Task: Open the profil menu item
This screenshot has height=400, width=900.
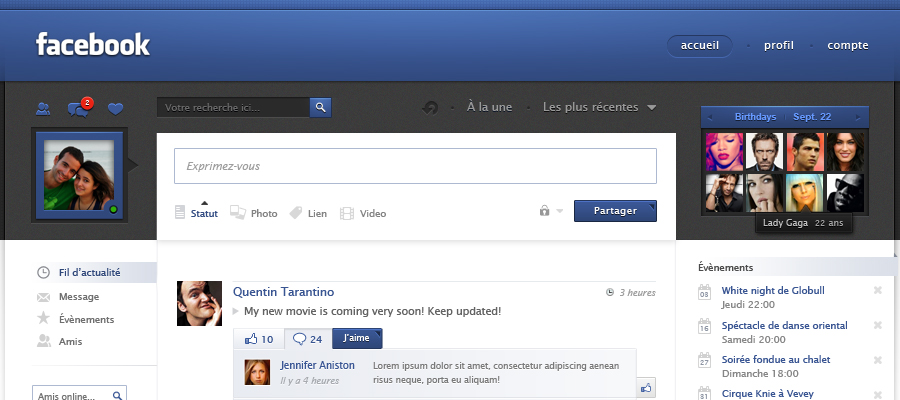Action: tap(778, 46)
